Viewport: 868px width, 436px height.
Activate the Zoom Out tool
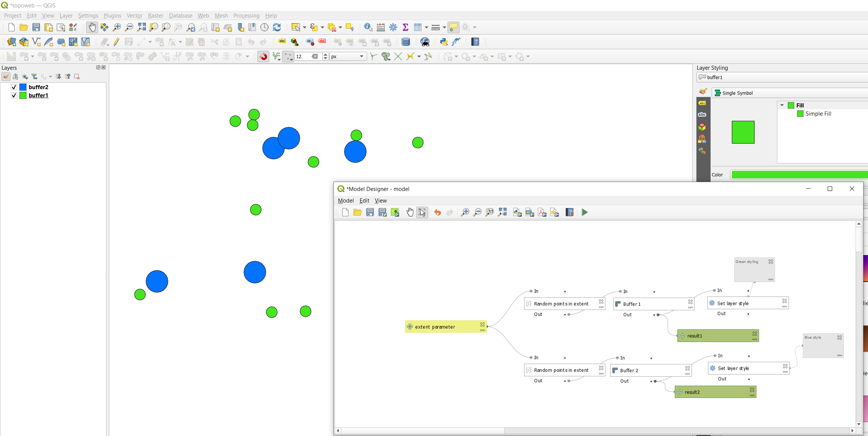point(129,27)
